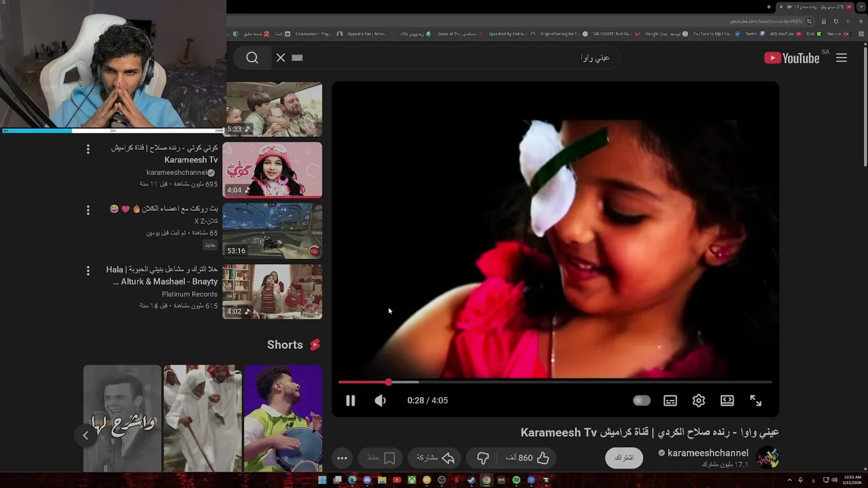Pause the playing video

tap(351, 401)
